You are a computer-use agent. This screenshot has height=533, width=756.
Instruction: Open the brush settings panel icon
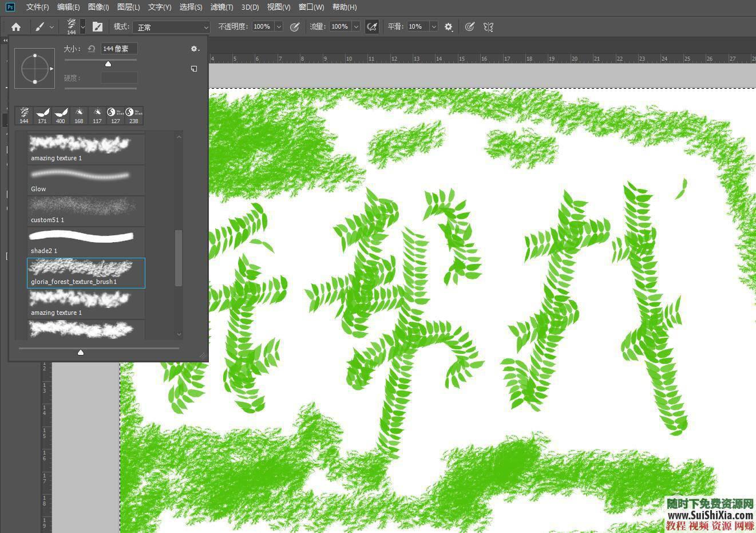(x=97, y=27)
